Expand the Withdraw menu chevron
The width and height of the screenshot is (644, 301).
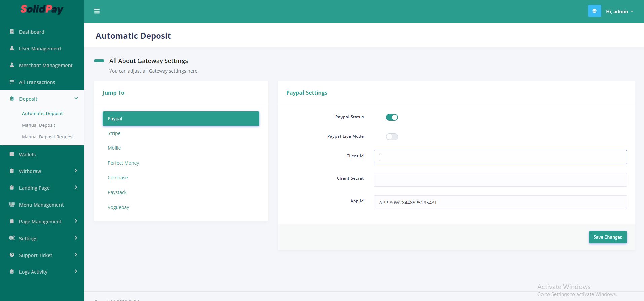(x=76, y=171)
